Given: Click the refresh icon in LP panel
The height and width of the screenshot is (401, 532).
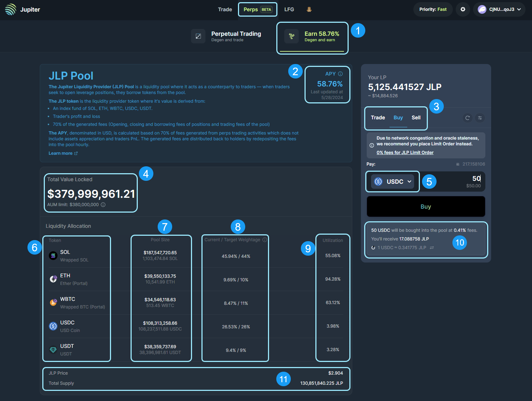Looking at the screenshot, I should [x=467, y=118].
